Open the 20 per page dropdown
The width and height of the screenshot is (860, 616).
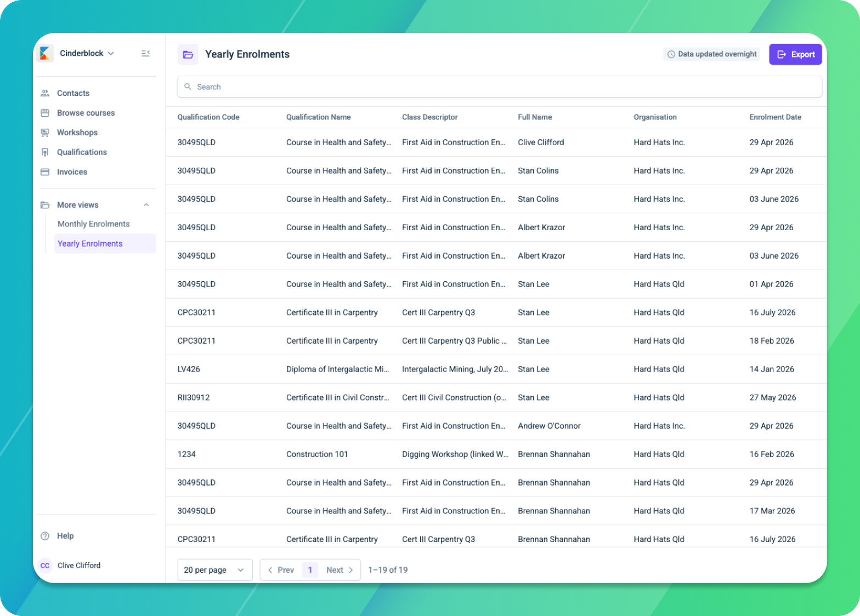[215, 570]
